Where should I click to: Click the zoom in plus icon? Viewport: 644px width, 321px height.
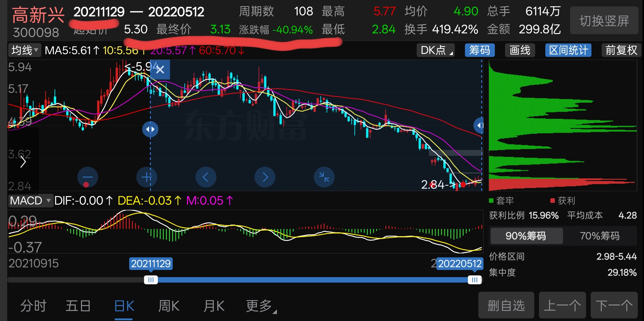pos(147,177)
